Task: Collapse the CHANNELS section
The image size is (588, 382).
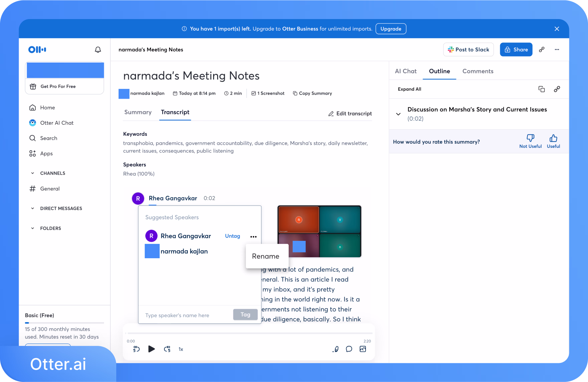Action: (x=32, y=173)
